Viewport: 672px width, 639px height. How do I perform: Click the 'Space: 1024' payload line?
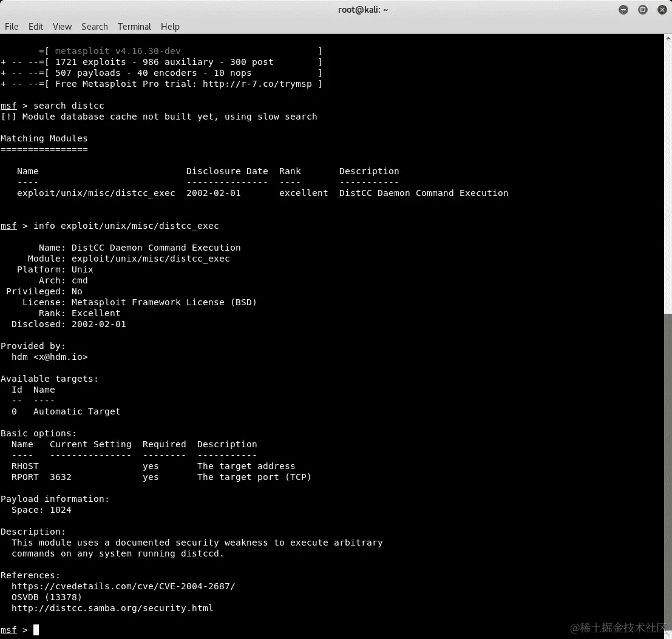[x=41, y=510]
